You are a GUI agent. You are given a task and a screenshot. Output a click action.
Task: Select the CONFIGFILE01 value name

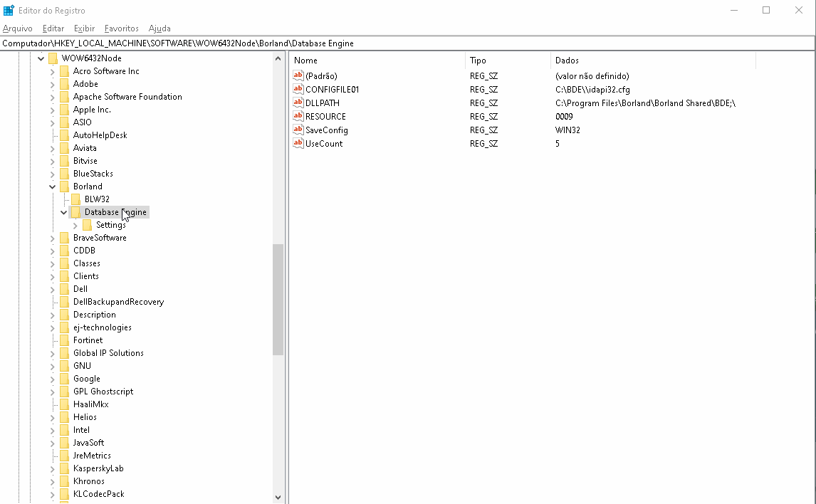point(332,90)
